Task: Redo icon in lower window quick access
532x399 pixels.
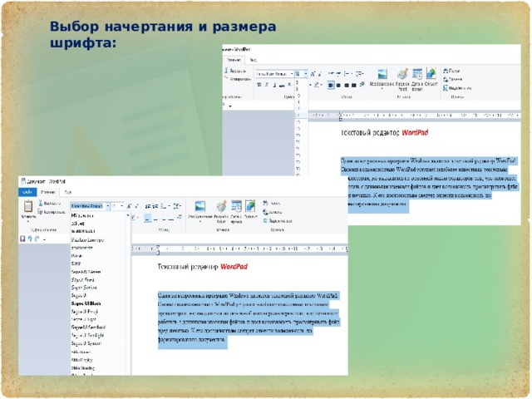Action: pyautogui.click(x=37, y=239)
